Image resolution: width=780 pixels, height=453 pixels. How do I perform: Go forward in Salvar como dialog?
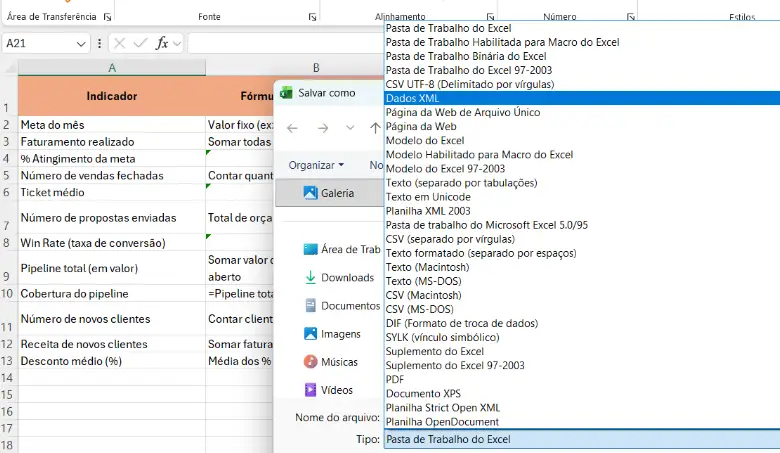(323, 128)
